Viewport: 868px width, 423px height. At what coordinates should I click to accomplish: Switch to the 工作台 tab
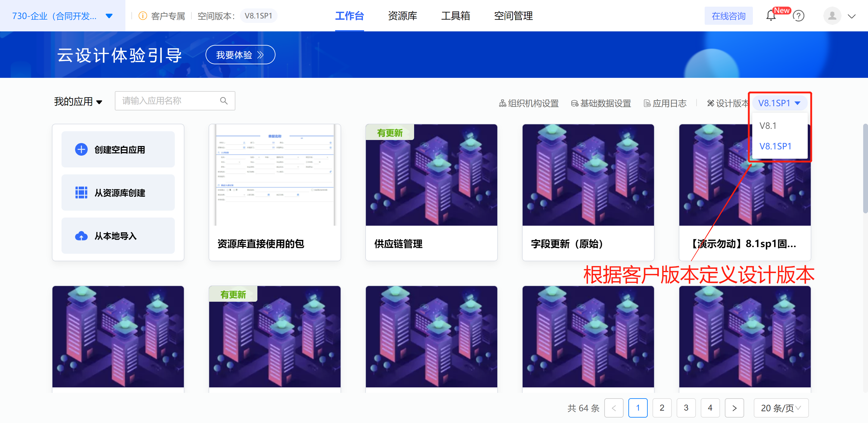click(349, 16)
